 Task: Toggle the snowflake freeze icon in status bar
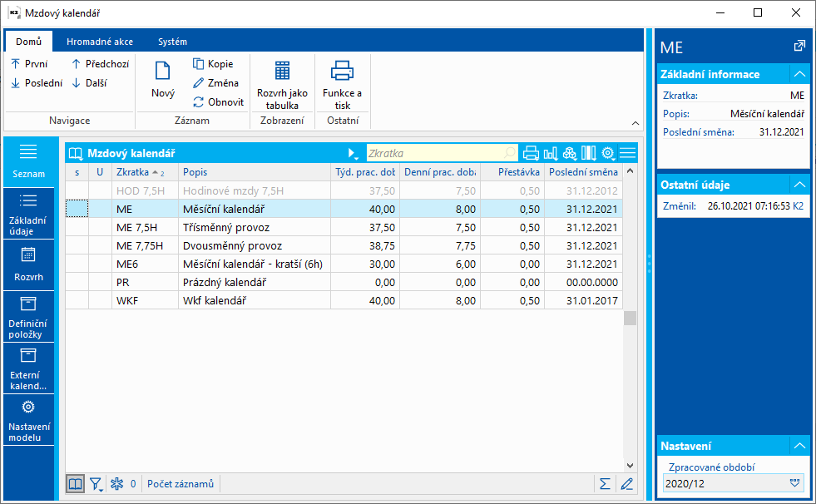pos(117,484)
